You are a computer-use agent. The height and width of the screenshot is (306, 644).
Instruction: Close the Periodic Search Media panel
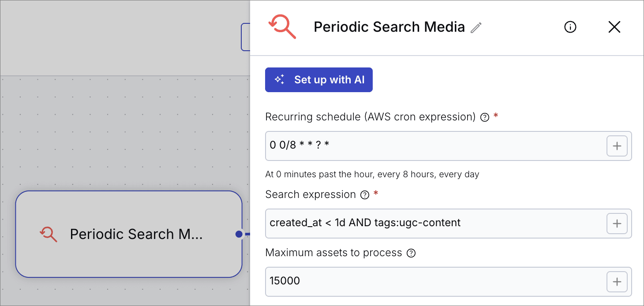(x=614, y=27)
